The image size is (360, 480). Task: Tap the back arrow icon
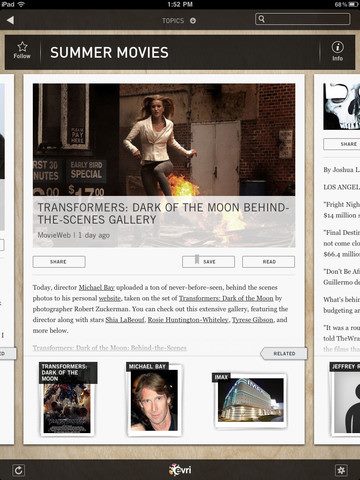(x=10, y=20)
